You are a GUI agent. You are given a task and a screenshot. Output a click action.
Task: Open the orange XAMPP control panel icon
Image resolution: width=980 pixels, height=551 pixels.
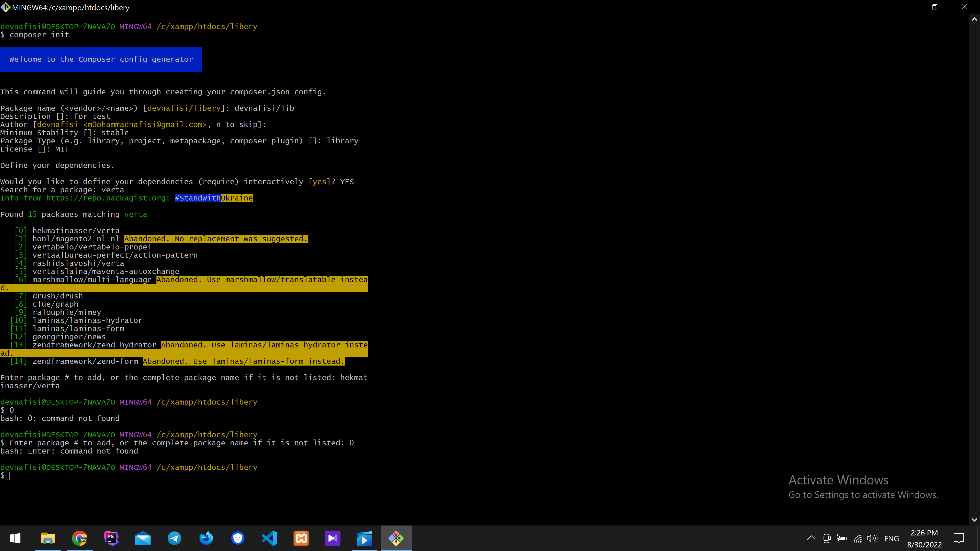coord(301,538)
